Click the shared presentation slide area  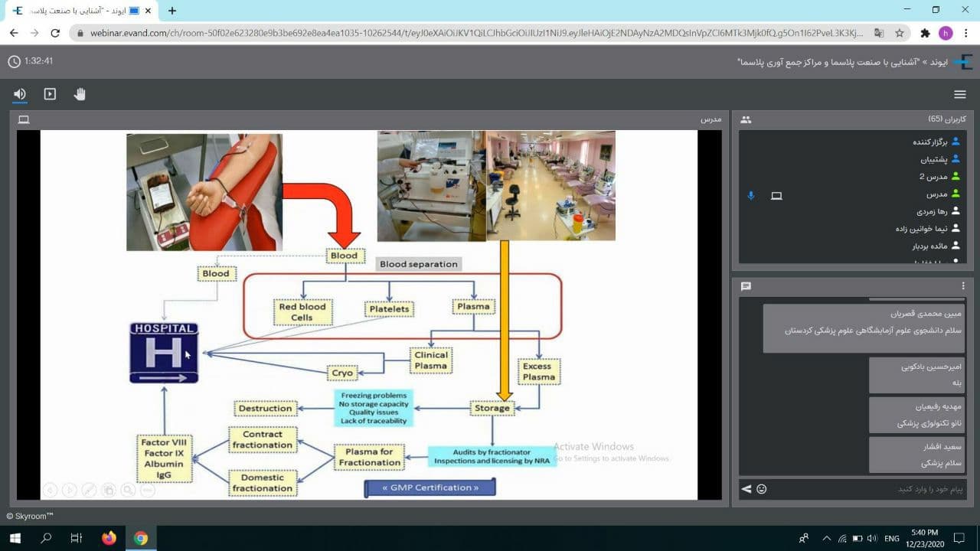click(368, 315)
